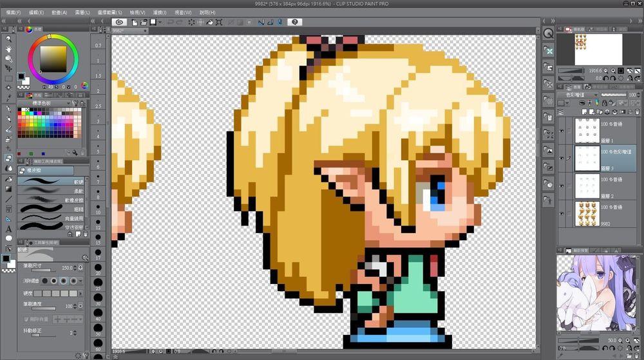Toggle visibility of the 9982 layer

[562, 213]
